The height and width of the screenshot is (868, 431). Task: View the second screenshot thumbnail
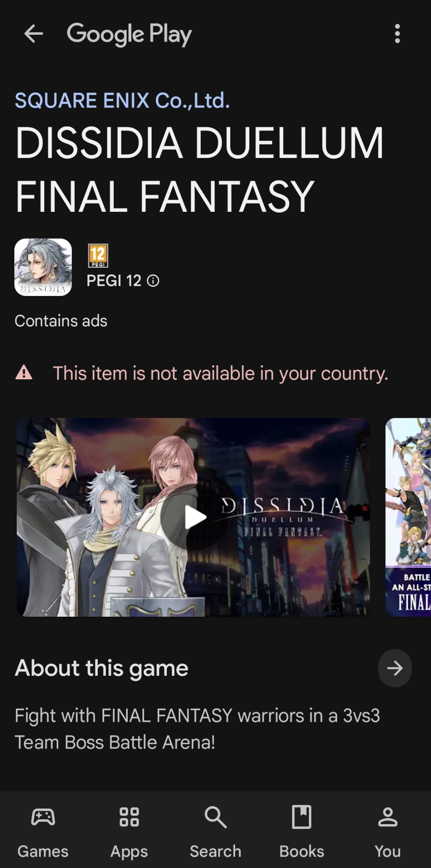[408, 517]
